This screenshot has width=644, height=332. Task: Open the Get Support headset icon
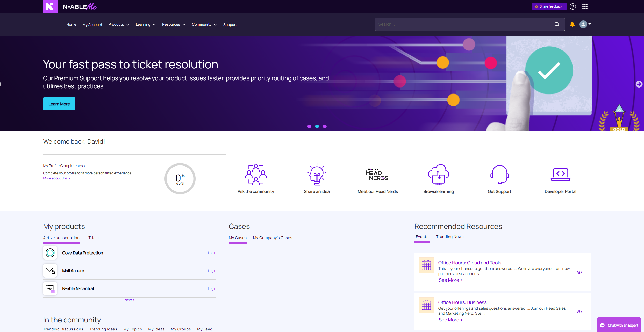point(499,174)
